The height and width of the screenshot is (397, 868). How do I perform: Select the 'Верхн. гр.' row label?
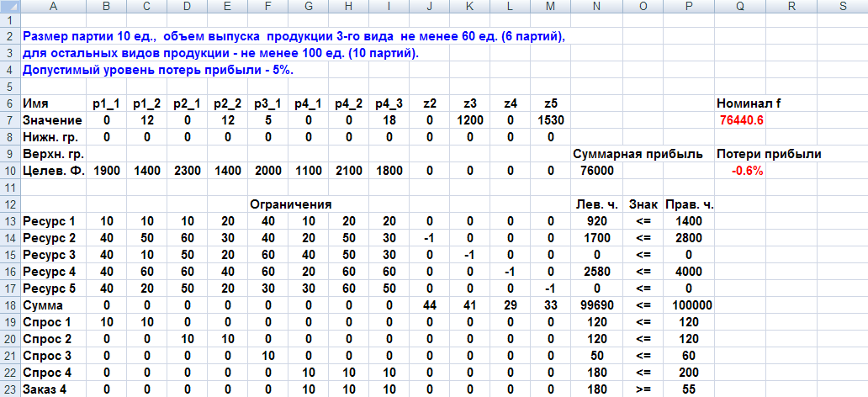pyautogui.click(x=54, y=155)
